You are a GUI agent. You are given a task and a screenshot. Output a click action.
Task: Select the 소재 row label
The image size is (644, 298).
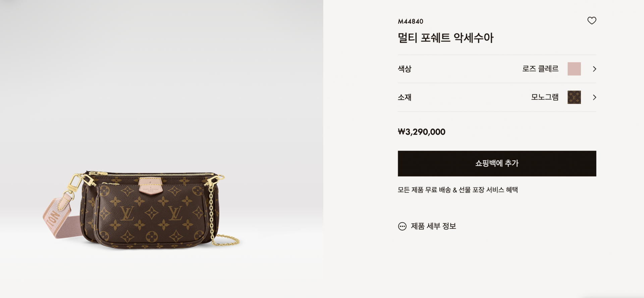coord(405,97)
